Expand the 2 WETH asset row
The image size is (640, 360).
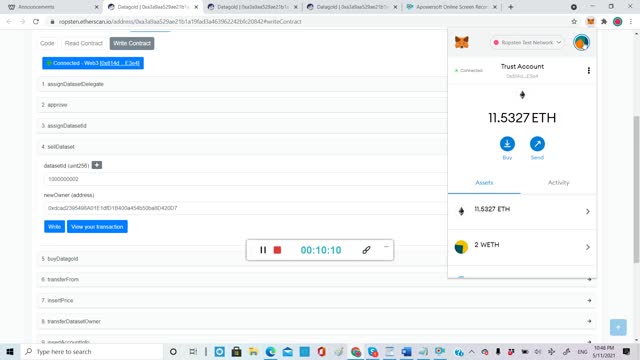click(522, 247)
